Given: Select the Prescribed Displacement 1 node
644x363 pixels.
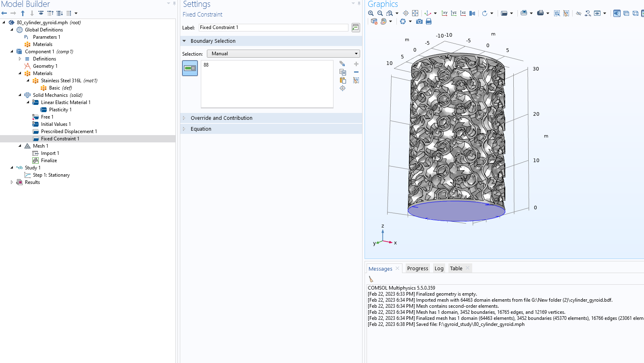Looking at the screenshot, I should pos(69,131).
